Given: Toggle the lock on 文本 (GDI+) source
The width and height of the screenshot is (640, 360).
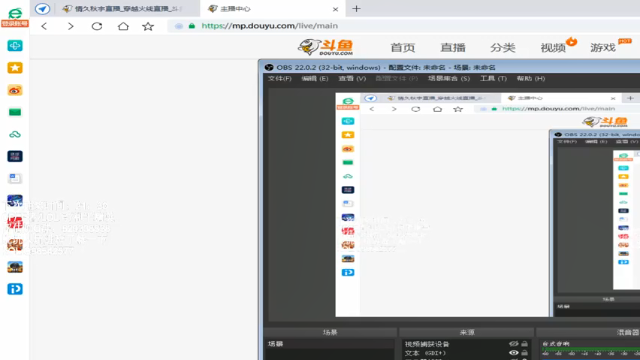Looking at the screenshot, I should point(524,353).
